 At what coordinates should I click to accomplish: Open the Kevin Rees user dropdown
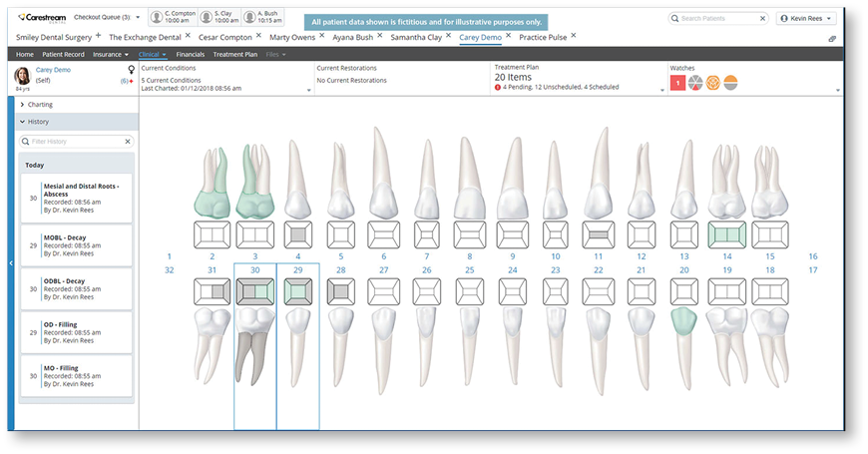(x=806, y=18)
